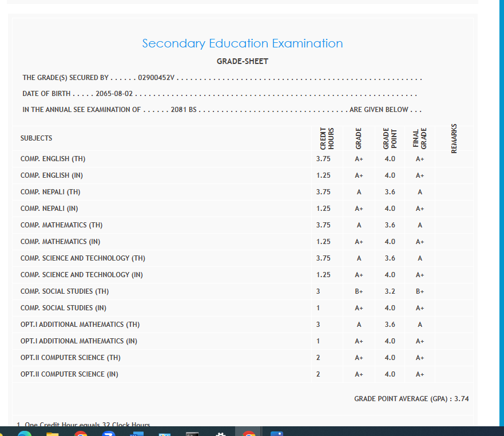Click the GRADE POINT column header

pos(390,138)
